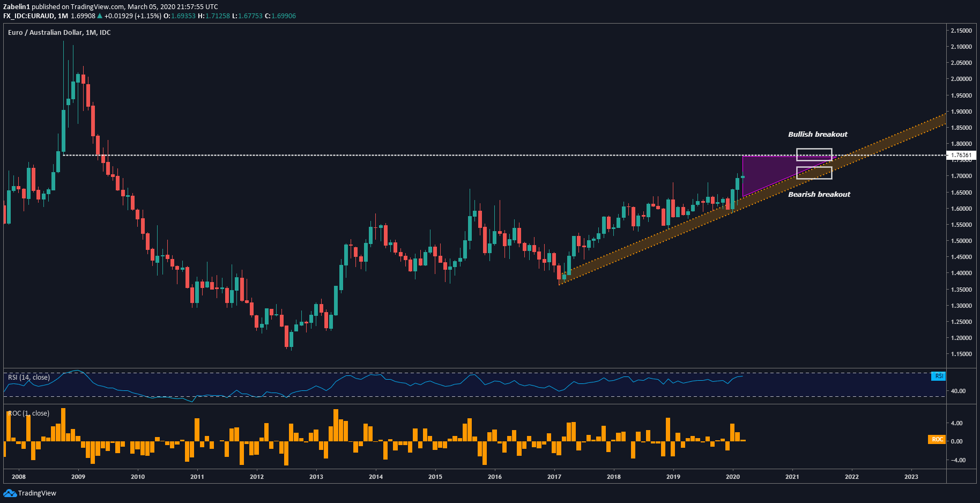
Task: Click the 2023 label on time axis
Action: click(x=911, y=477)
